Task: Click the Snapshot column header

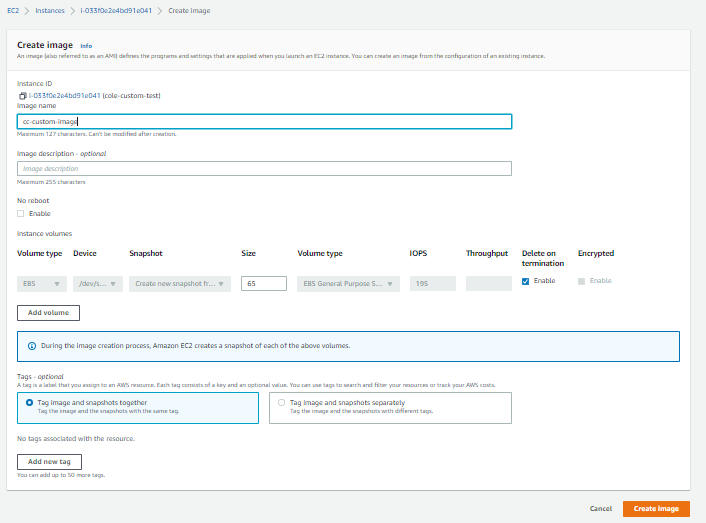Action: 146,253
